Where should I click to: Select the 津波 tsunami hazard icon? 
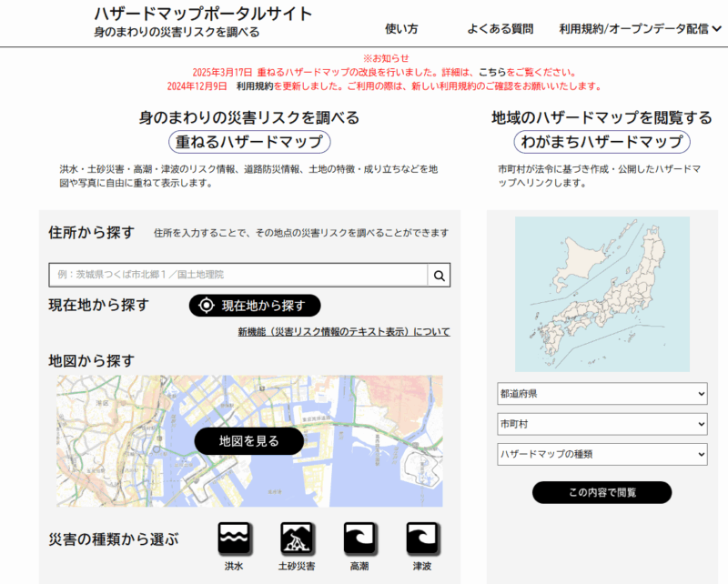pyautogui.click(x=423, y=539)
